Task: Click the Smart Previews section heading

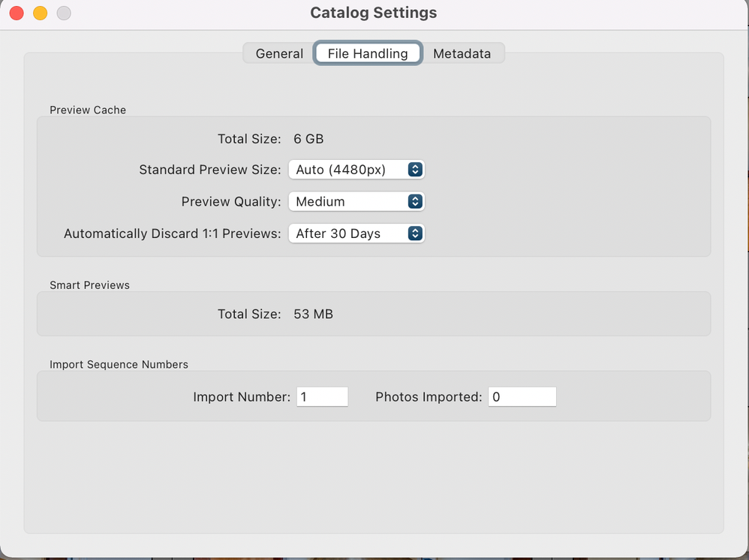Action: pyautogui.click(x=89, y=285)
